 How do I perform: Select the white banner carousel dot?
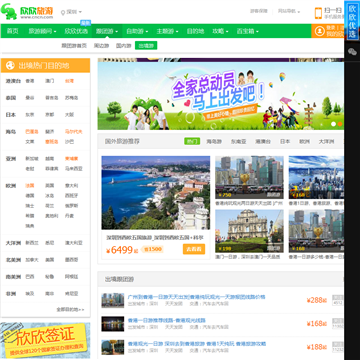pos(333,124)
